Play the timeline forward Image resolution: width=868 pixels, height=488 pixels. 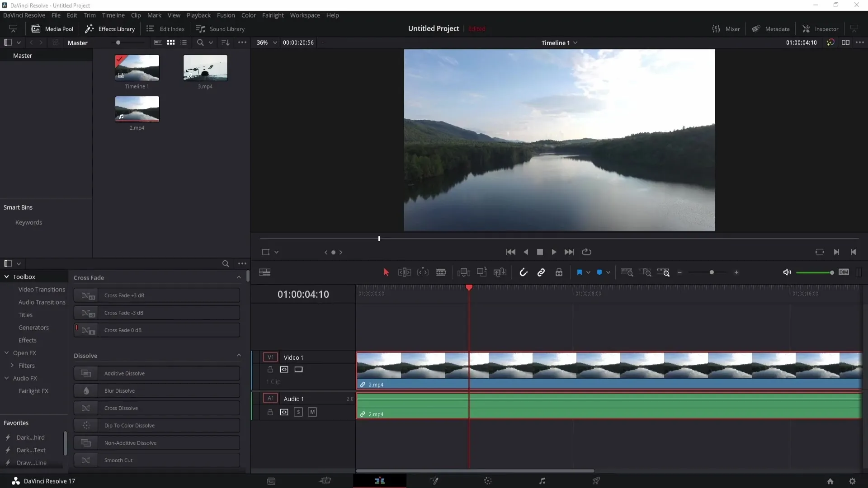coord(554,252)
